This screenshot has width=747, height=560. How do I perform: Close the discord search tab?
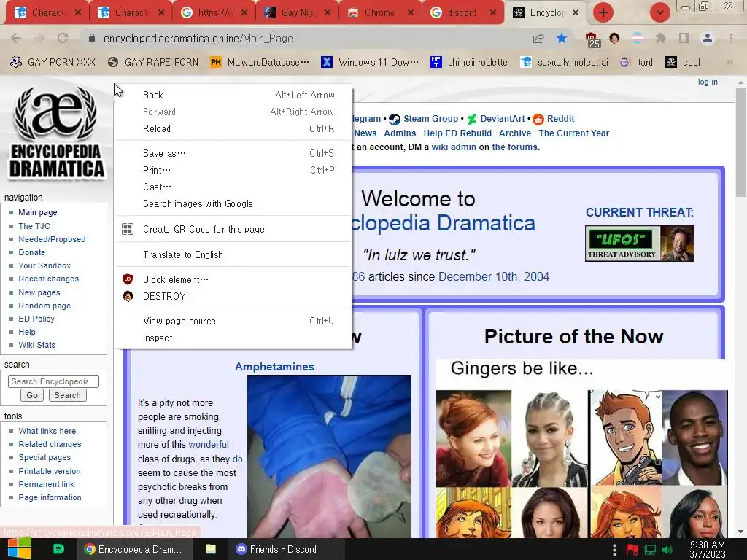tap(493, 12)
